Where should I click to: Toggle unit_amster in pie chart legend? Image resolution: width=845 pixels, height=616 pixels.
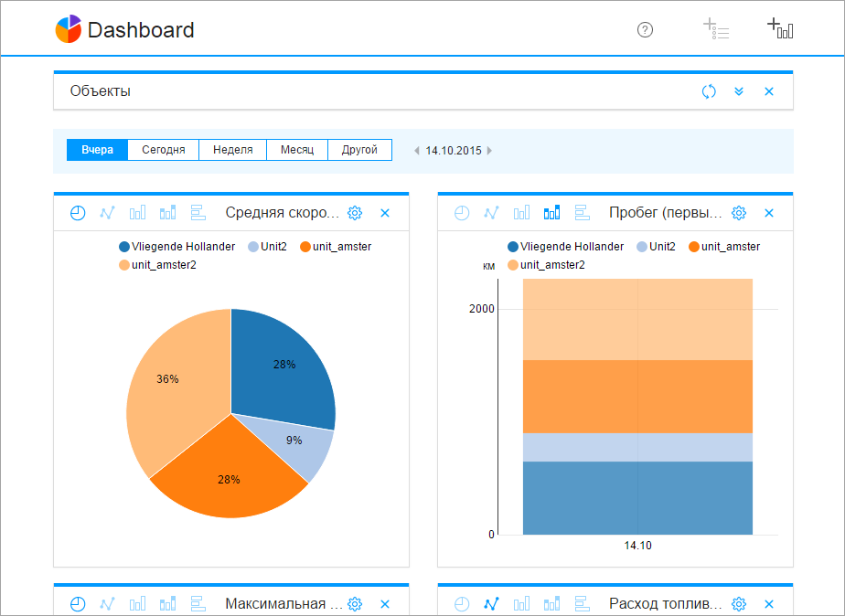336,247
